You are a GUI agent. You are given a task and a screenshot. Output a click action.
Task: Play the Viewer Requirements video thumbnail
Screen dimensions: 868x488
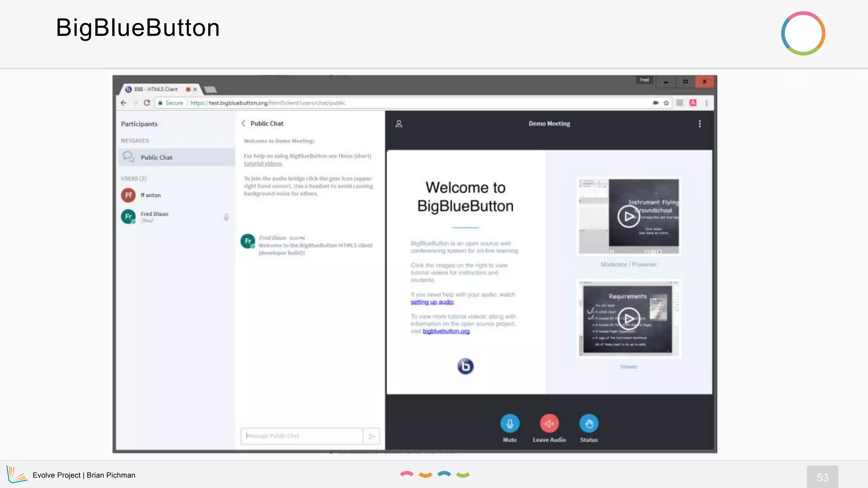[x=629, y=319]
